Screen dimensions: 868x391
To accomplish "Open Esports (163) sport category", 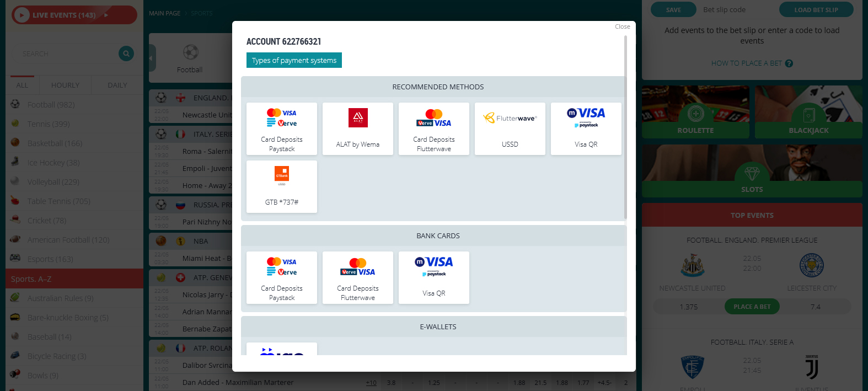I will point(74,259).
